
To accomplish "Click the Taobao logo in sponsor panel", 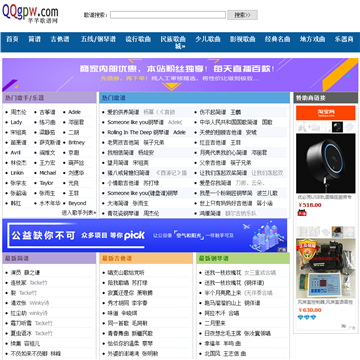I will click(x=326, y=113).
